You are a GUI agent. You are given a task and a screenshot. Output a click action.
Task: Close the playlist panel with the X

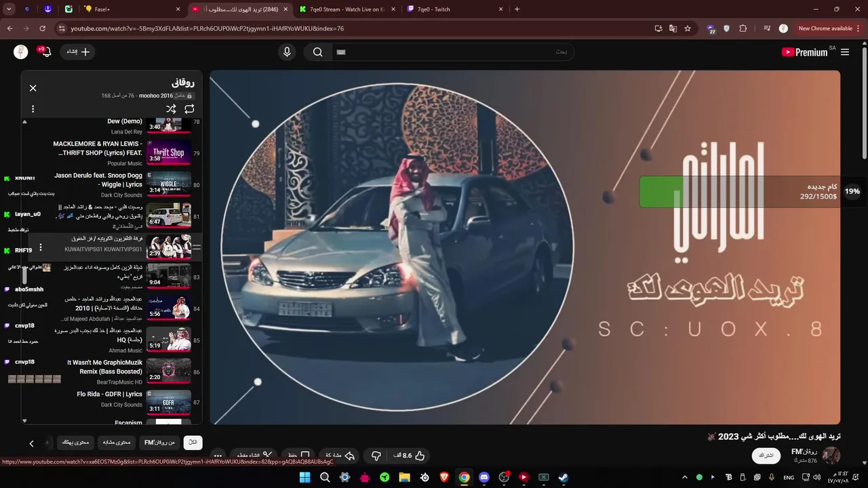(33, 88)
